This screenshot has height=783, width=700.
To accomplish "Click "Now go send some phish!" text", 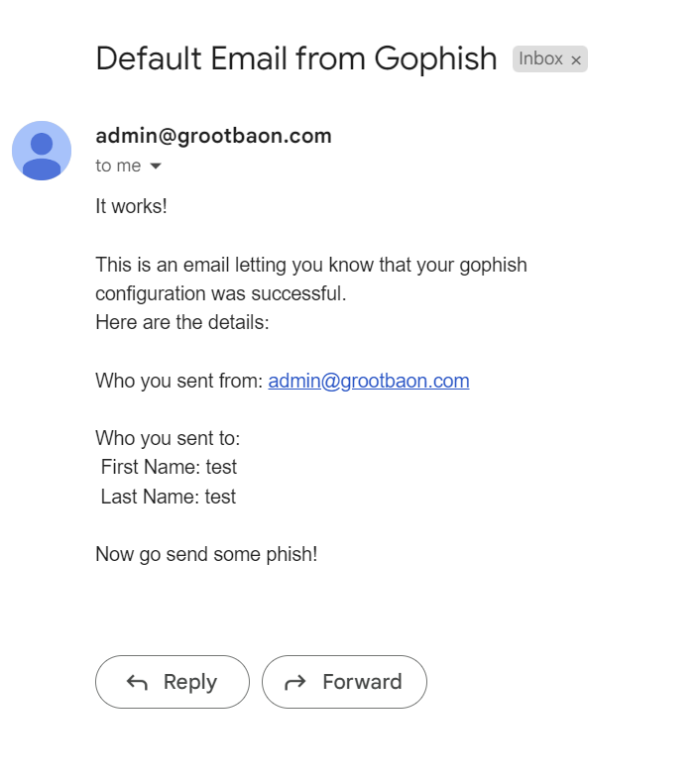I will [206, 554].
